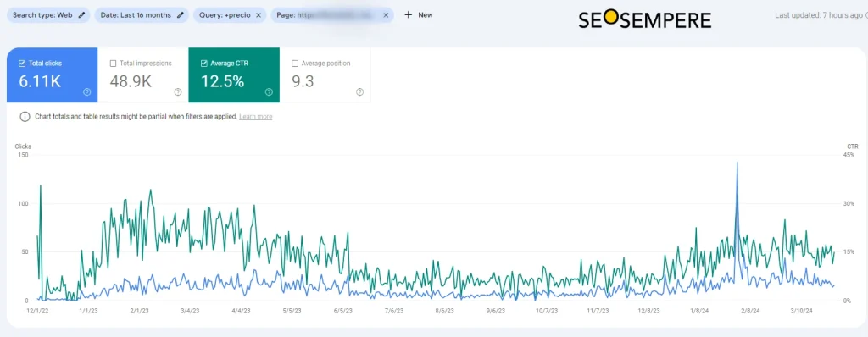Click the 6.11K total clicks value
Image resolution: width=868 pixels, height=337 pixels.
pos(40,82)
